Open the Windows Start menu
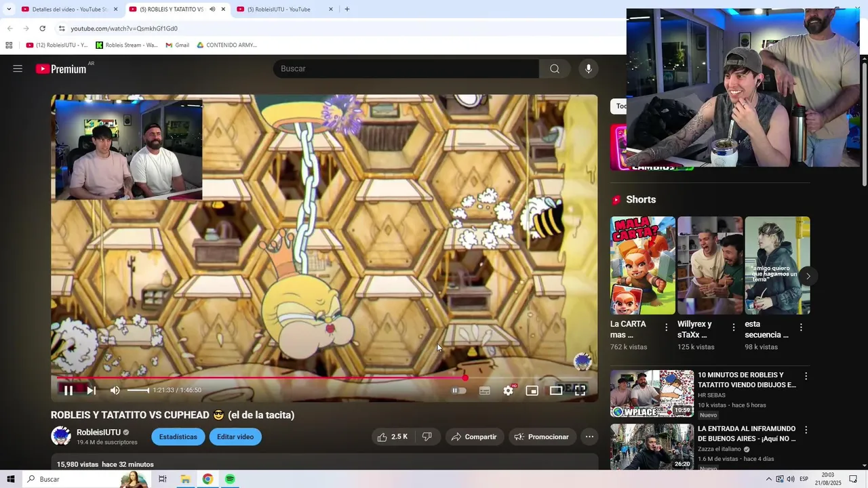Viewport: 868px width, 488px height. pos(11,479)
